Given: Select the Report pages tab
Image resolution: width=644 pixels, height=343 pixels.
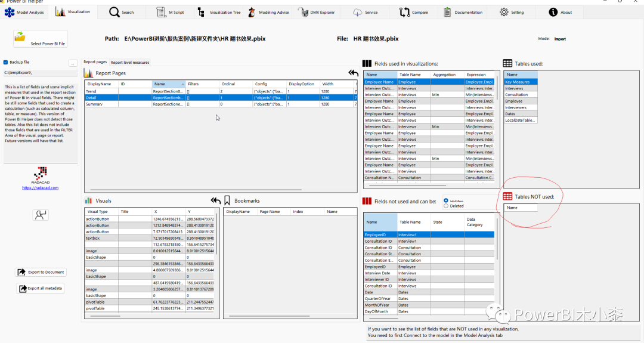Looking at the screenshot, I should click(95, 62).
